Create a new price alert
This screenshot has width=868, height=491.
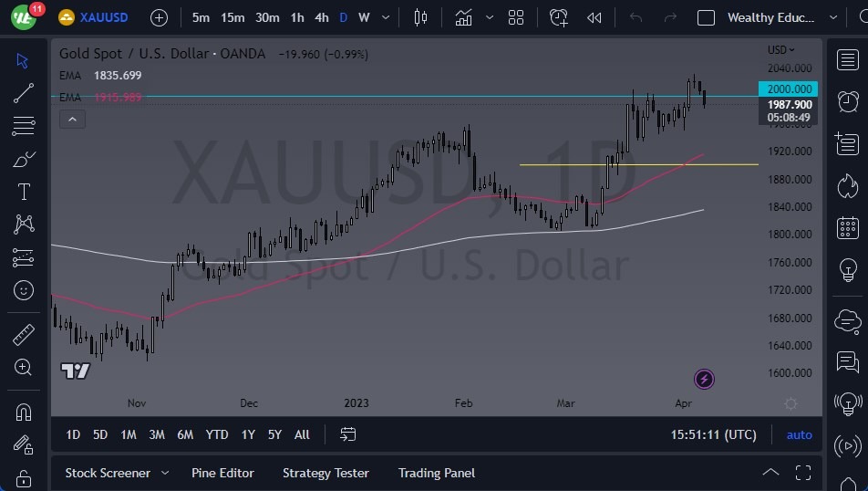pos(558,17)
